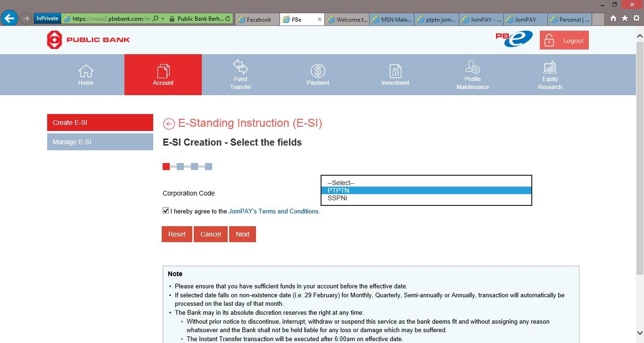Click the URL address field
The width and height of the screenshot is (644, 343).
point(111,19)
